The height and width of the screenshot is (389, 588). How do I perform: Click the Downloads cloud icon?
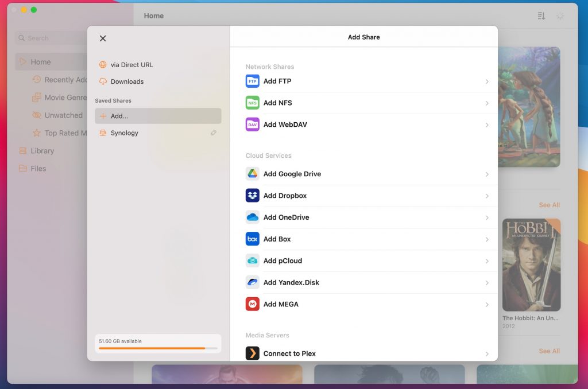coord(103,81)
